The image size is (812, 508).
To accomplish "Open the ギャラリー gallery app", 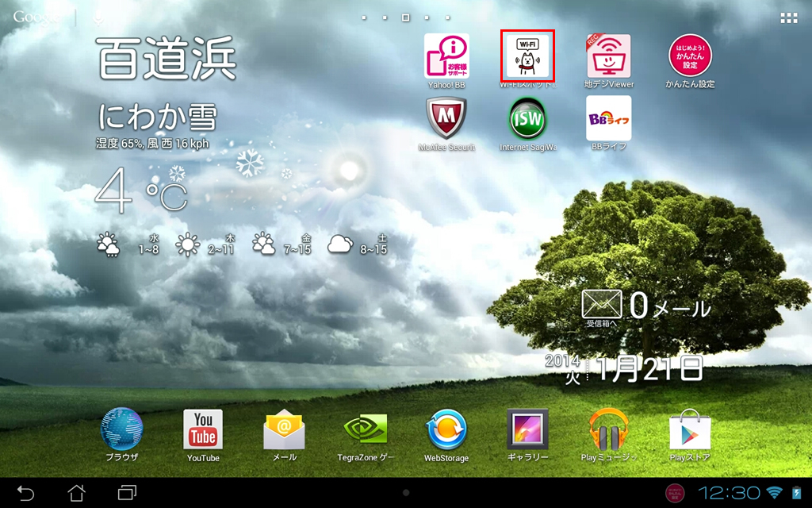I will click(527, 436).
